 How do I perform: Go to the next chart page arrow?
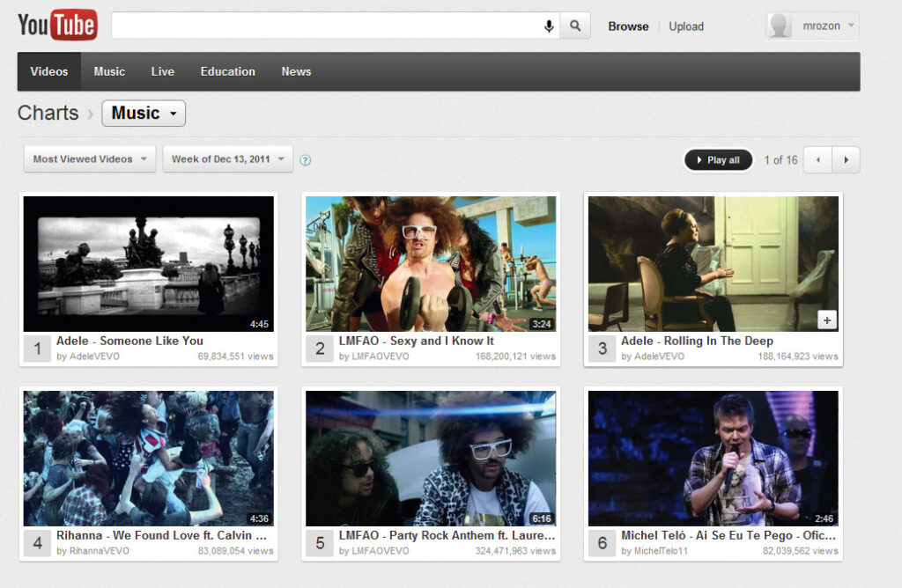tap(847, 160)
